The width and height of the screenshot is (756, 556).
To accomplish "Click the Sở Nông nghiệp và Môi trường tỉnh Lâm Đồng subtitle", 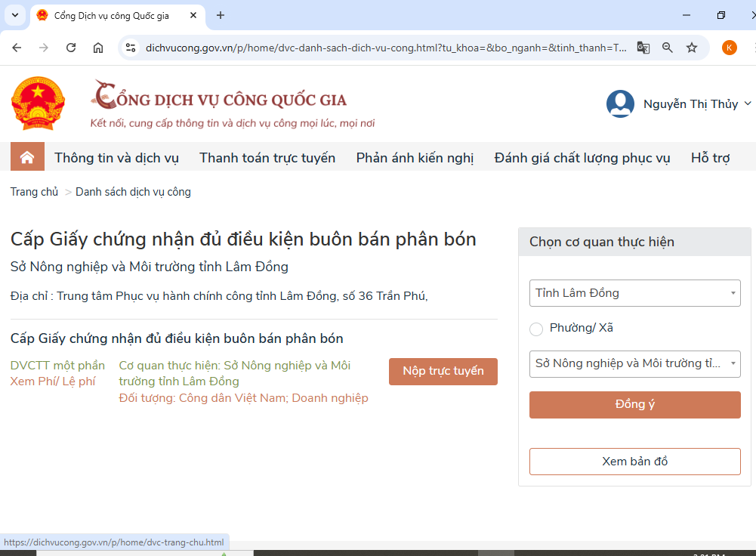I will coord(150,267).
